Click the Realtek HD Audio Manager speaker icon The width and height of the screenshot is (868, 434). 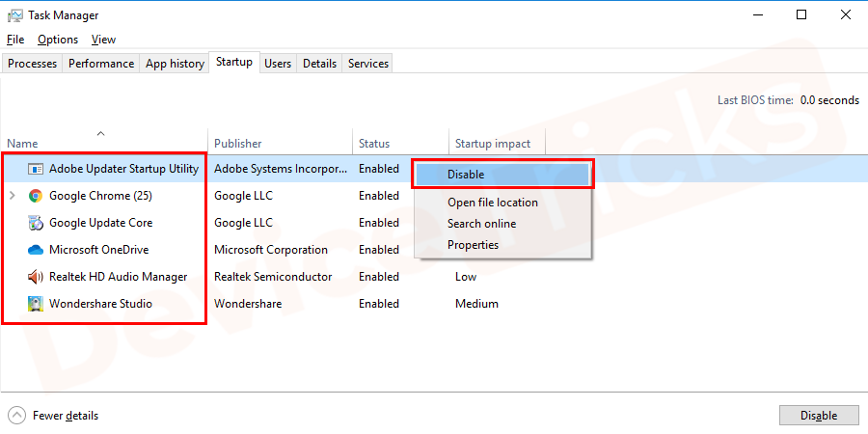(36, 276)
